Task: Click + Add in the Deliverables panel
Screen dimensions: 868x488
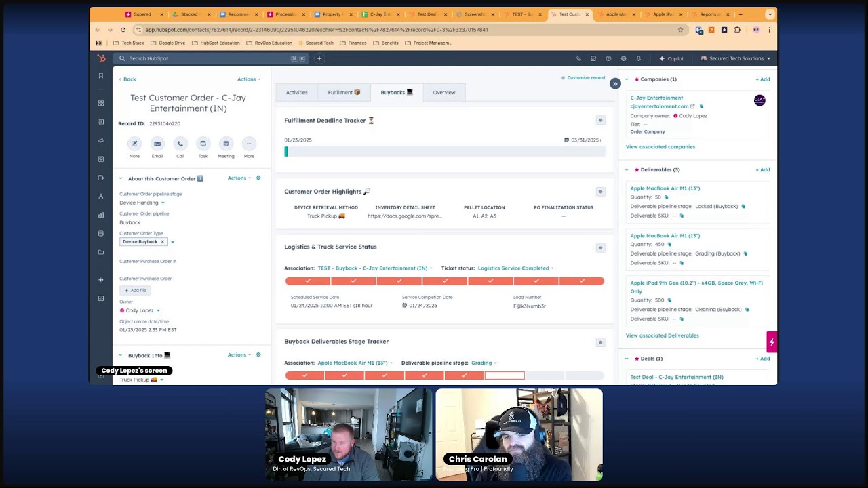Action: (763, 170)
